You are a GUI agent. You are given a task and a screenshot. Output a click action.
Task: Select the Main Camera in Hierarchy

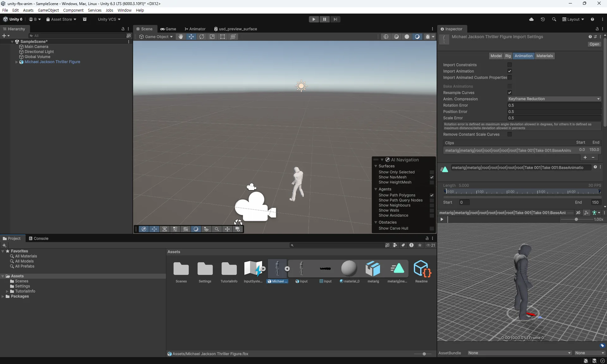point(36,47)
